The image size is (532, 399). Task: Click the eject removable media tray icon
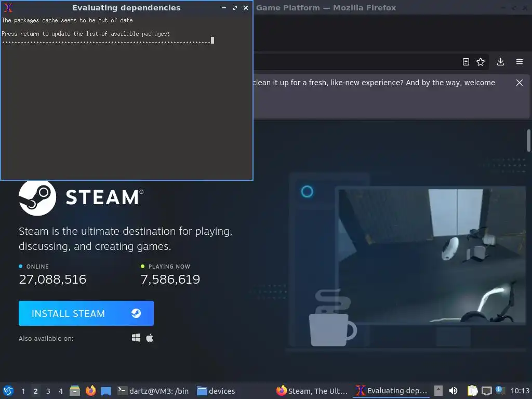click(x=438, y=391)
